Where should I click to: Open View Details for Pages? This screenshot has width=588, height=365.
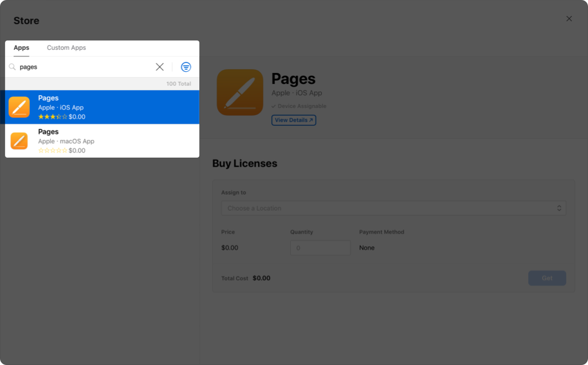pos(293,120)
